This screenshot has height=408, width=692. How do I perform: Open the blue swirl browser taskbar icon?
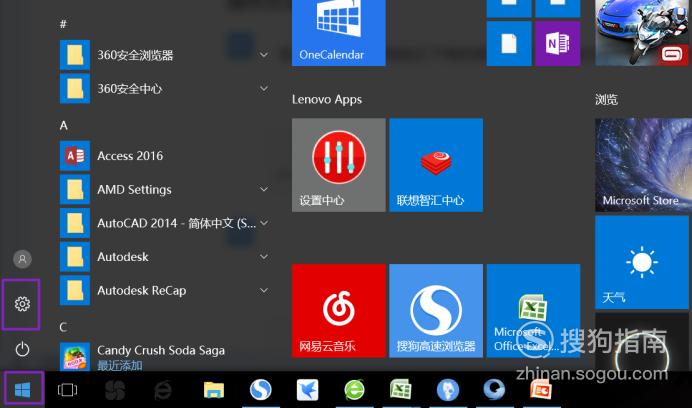coord(494,390)
